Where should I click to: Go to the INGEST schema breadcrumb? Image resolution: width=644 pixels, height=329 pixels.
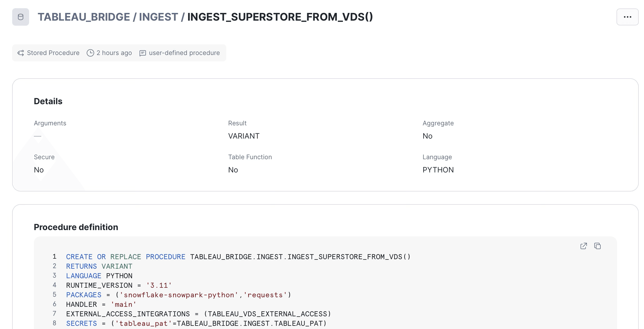[158, 17]
